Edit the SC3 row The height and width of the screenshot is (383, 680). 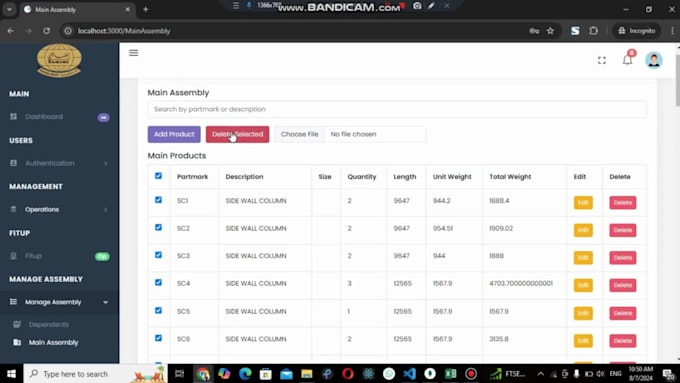click(583, 258)
